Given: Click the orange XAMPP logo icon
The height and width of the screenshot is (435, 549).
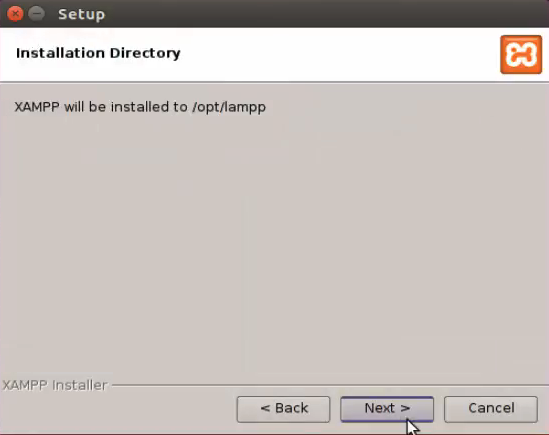Looking at the screenshot, I should click(521, 55).
